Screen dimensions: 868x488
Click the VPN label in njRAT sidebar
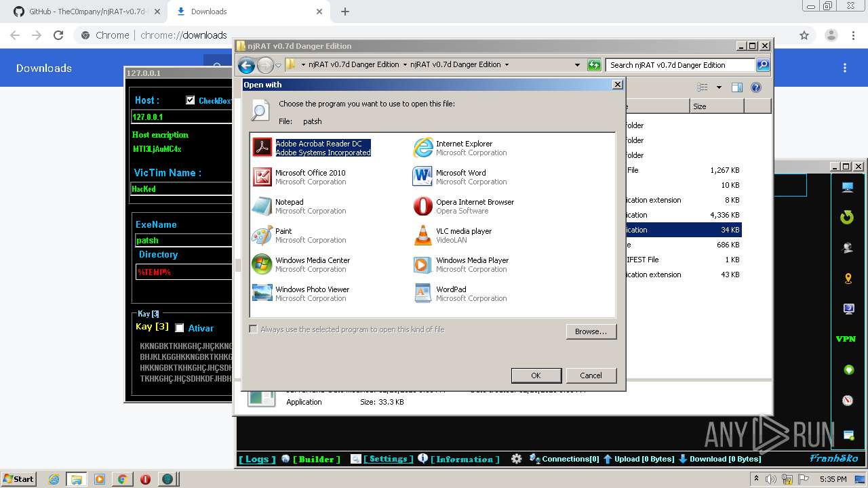846,339
